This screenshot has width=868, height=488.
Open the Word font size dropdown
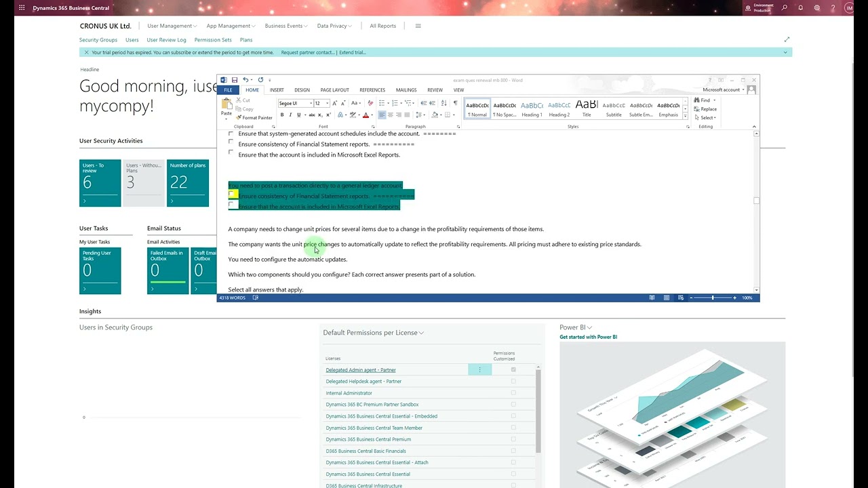click(327, 103)
